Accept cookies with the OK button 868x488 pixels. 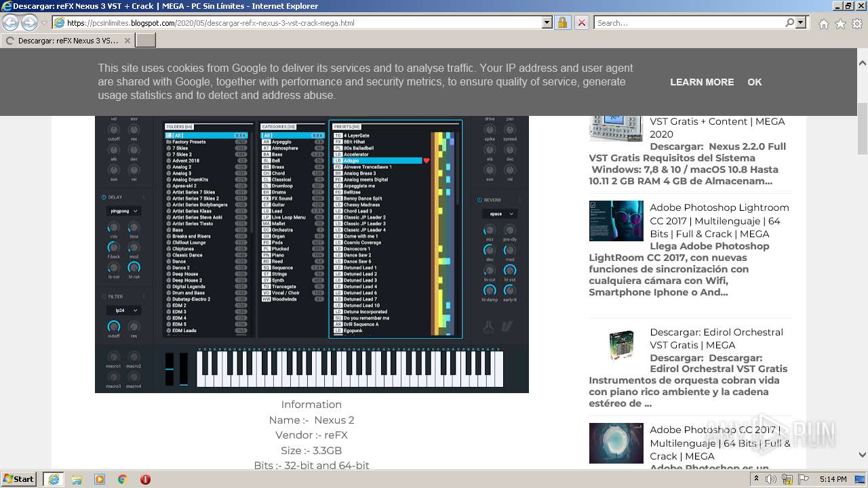tap(755, 82)
